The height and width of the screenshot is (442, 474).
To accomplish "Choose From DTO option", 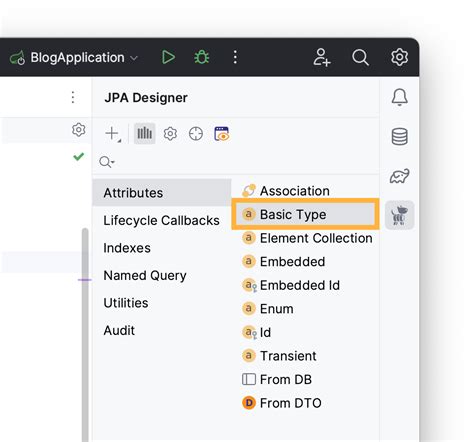I will click(x=305, y=403).
